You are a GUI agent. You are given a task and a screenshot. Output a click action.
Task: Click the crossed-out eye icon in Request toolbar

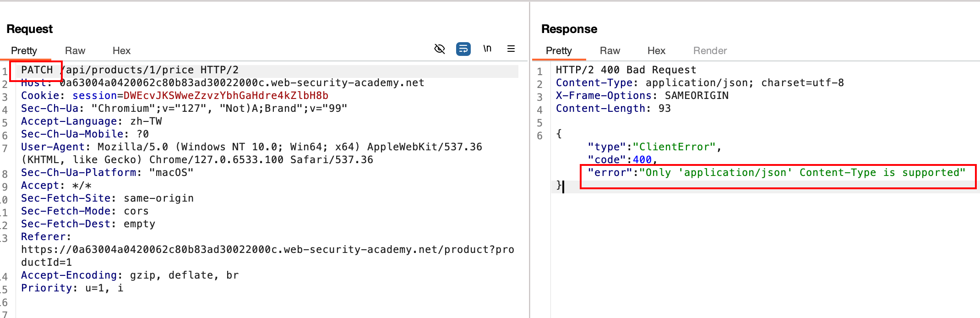point(440,49)
